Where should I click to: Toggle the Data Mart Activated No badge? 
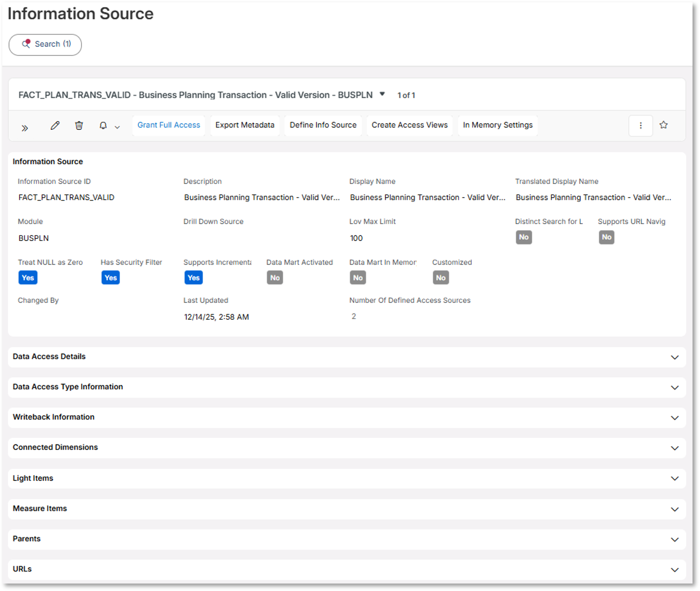(x=275, y=278)
